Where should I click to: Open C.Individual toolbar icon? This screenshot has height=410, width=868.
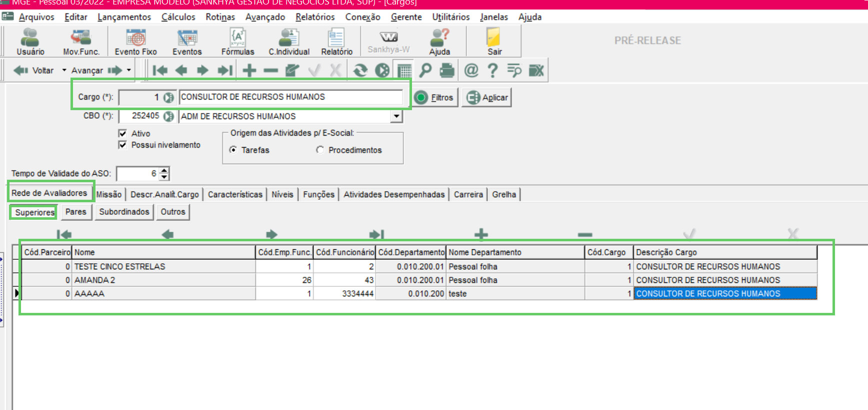pyautogui.click(x=289, y=41)
